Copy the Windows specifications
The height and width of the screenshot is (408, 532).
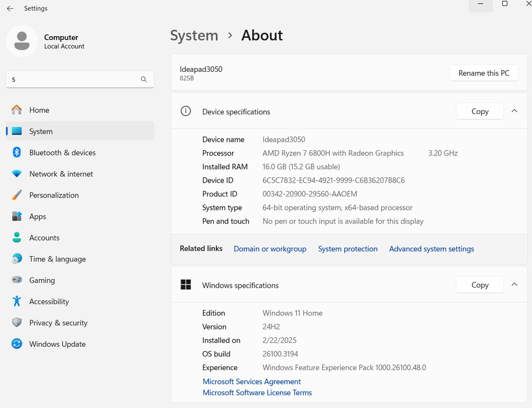coord(480,284)
